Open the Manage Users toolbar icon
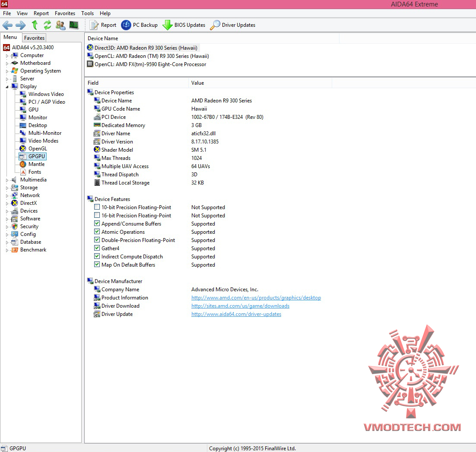This screenshot has height=452, width=476. pyautogui.click(x=60, y=25)
